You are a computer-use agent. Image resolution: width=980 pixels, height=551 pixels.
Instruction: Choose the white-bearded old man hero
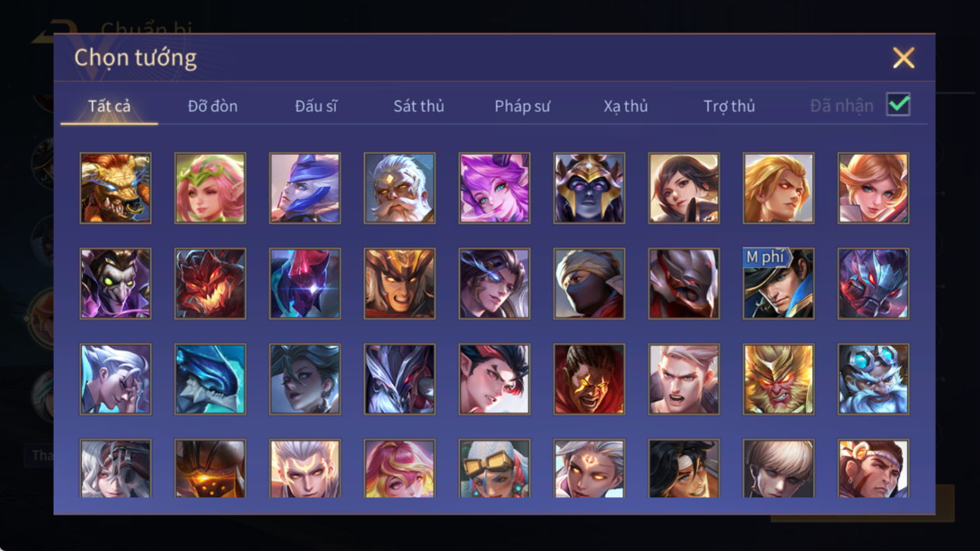(x=399, y=188)
